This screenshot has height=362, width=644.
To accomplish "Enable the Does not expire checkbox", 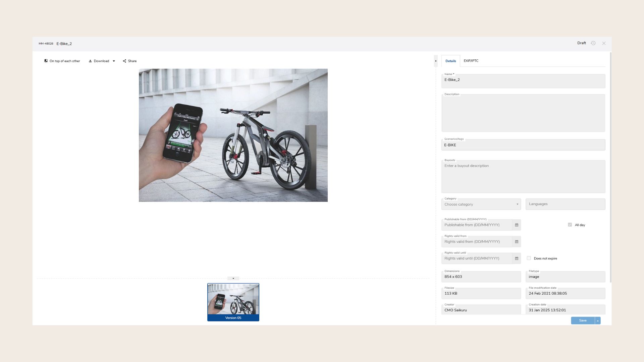I will click(x=529, y=258).
